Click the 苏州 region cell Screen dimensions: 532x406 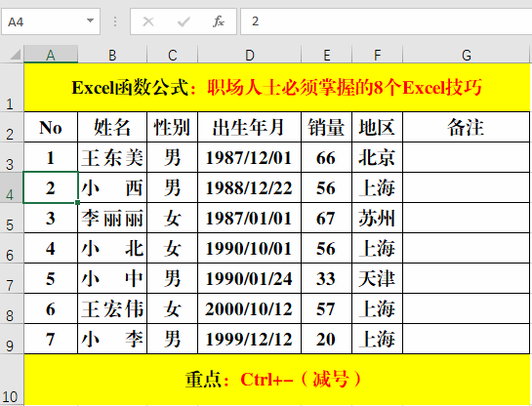click(378, 218)
